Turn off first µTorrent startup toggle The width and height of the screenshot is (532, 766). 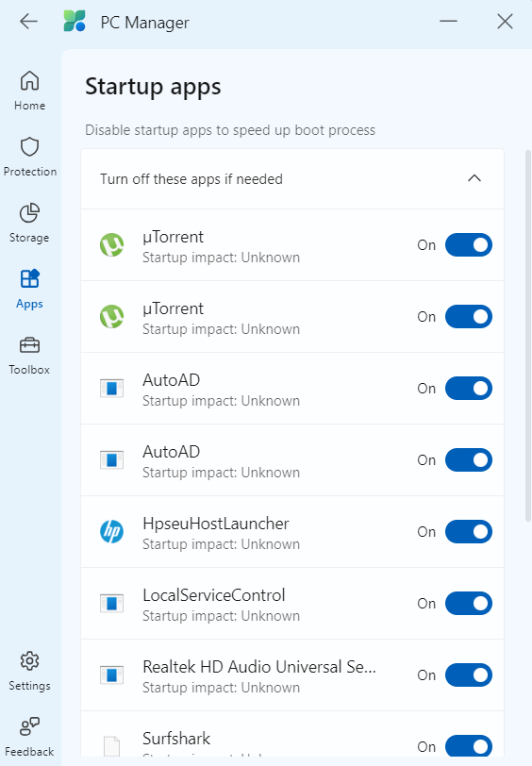click(469, 244)
